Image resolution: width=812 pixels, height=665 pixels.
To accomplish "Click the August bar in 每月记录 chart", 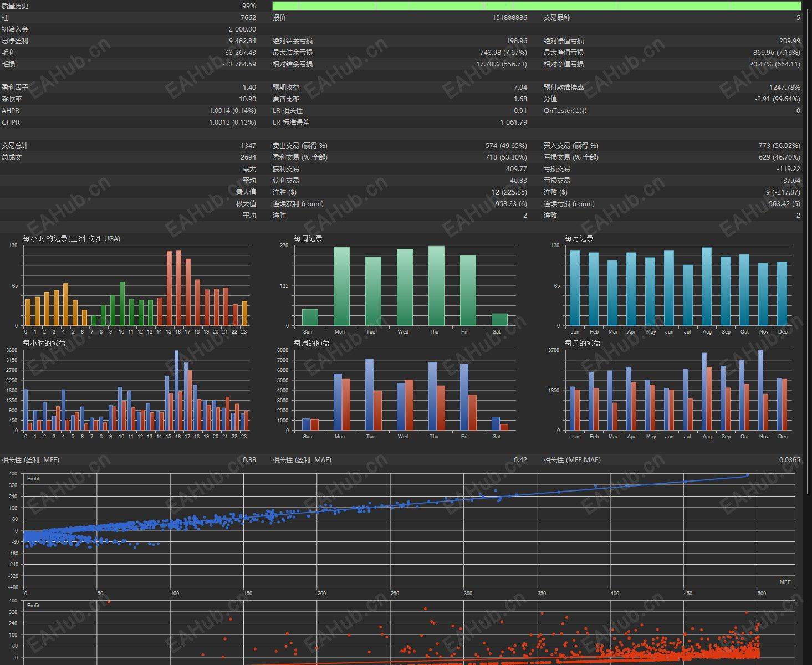I will coord(706,287).
